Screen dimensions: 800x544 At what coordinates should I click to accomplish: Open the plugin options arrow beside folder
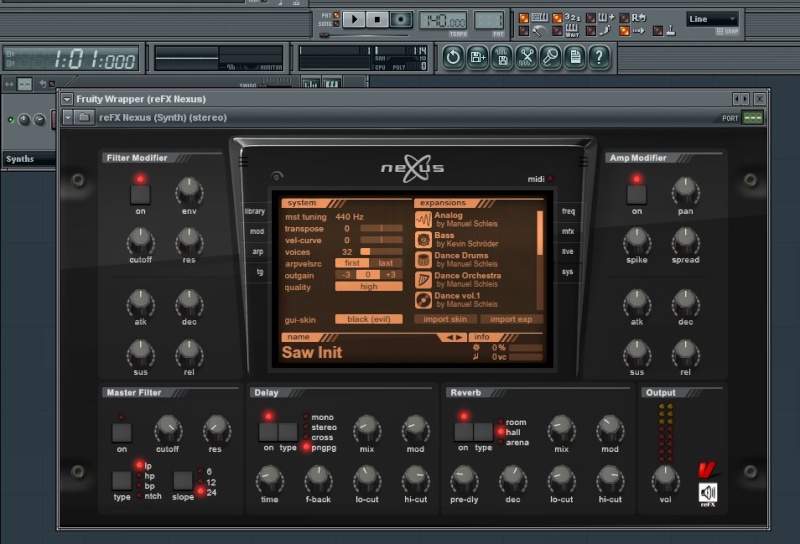coord(68,118)
